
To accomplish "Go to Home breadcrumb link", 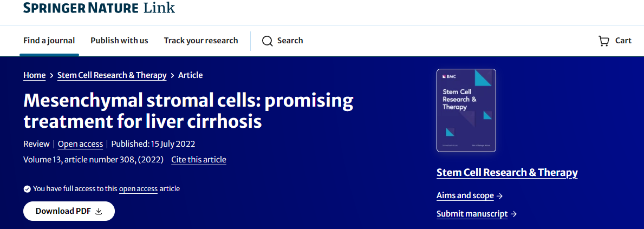I will [34, 75].
